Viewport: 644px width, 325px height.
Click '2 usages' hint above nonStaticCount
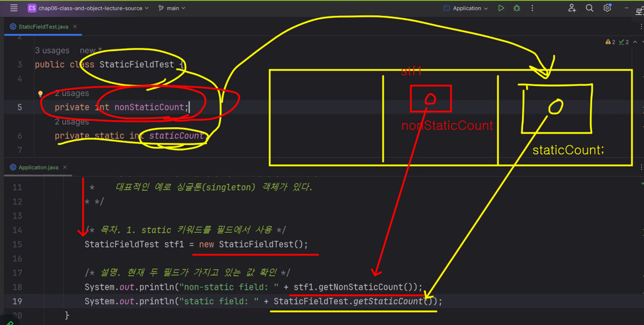point(72,93)
